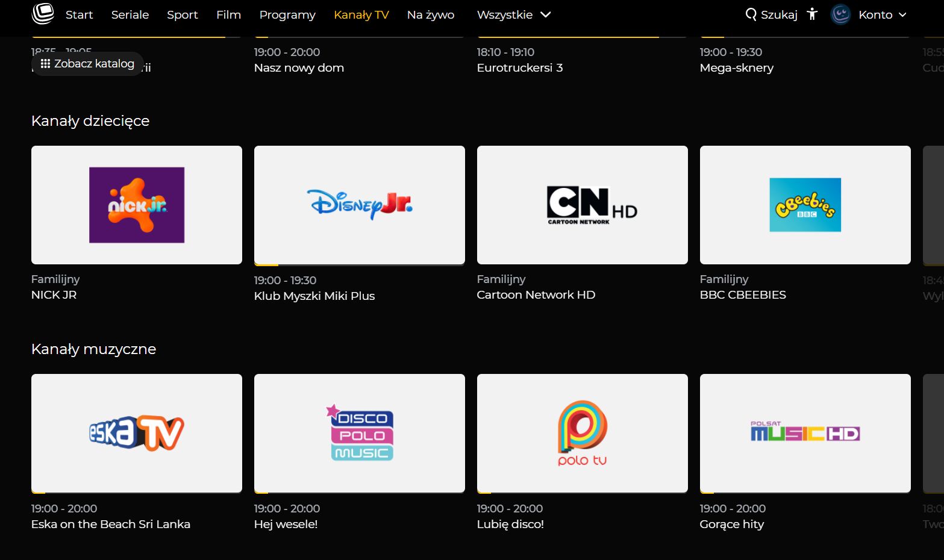Open the Konto chevron menu
Image resolution: width=944 pixels, height=560 pixels.
pyautogui.click(x=902, y=14)
